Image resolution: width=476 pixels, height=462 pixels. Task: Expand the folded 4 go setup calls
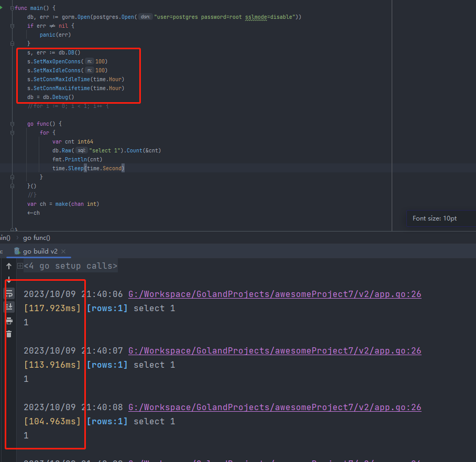[20, 266]
